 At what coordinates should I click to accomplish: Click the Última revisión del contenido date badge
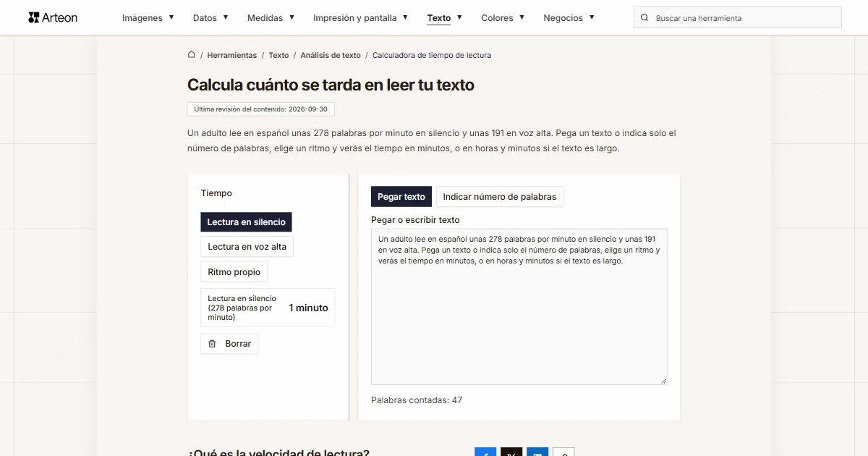click(261, 109)
